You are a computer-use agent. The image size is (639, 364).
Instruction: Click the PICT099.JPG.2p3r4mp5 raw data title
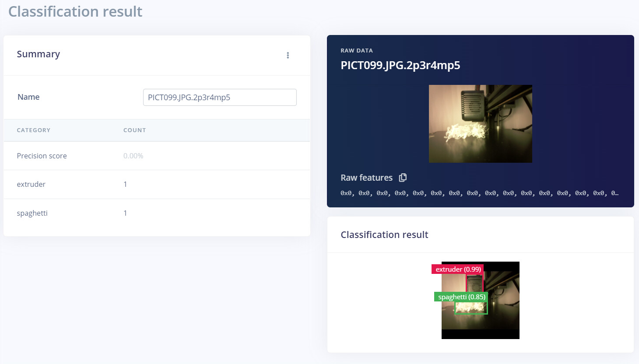[400, 65]
